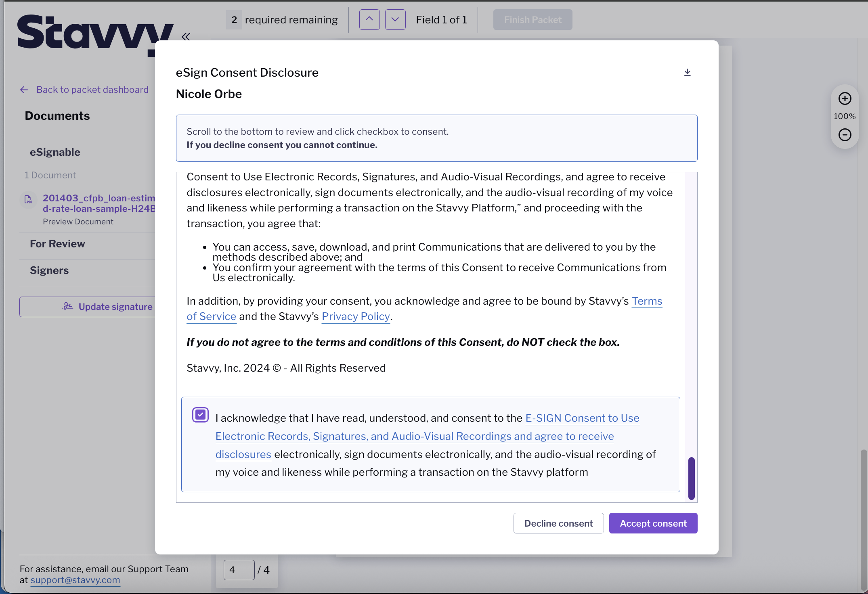Click 'Stavvy, Inc. 2024' copyright text

(286, 368)
